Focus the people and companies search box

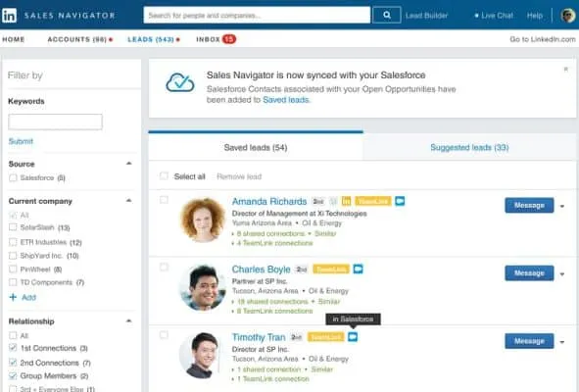pos(257,15)
